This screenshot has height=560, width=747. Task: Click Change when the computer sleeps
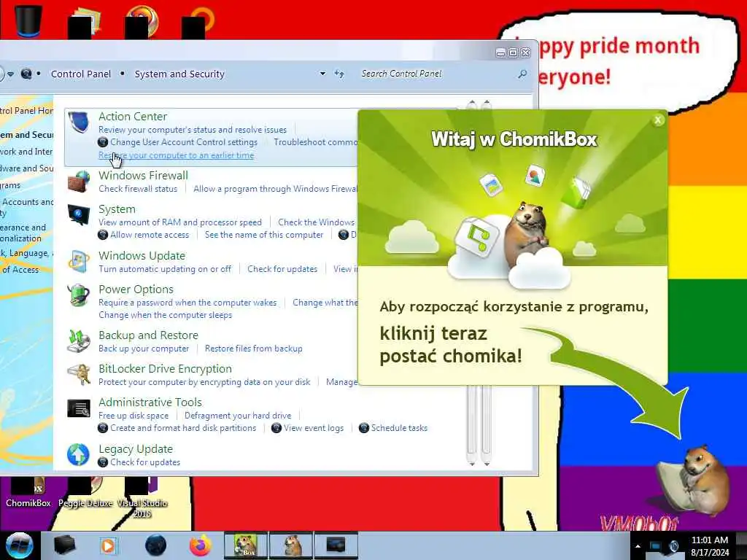(x=166, y=315)
